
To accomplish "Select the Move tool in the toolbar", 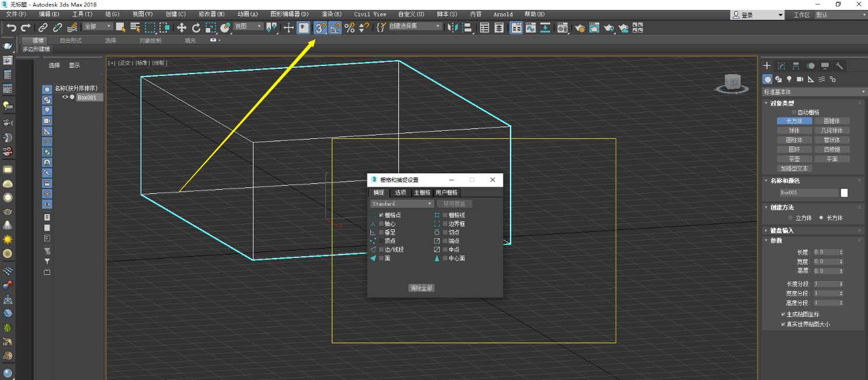I will [x=182, y=27].
